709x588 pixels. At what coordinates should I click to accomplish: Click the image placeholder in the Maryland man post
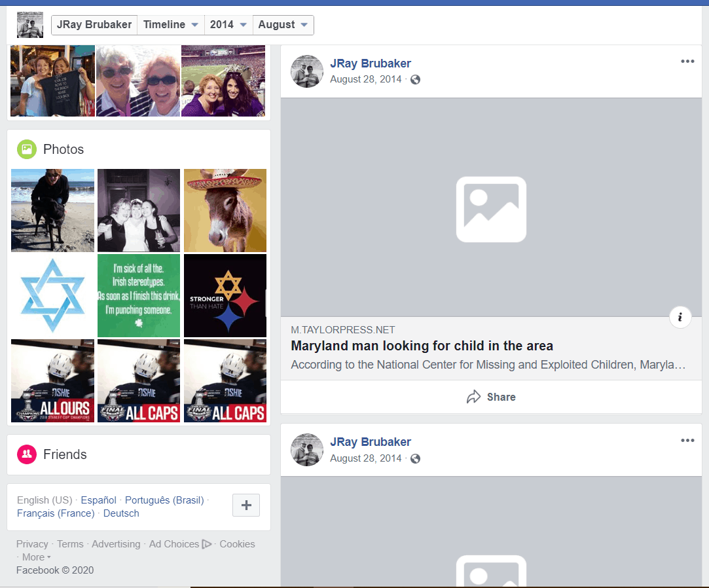click(x=491, y=207)
